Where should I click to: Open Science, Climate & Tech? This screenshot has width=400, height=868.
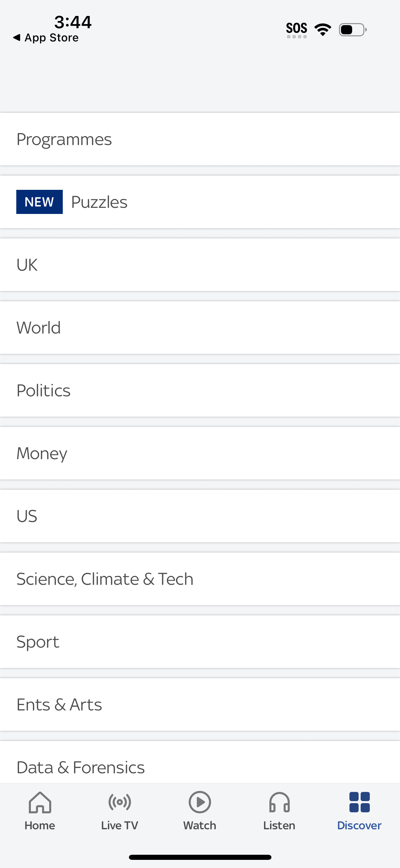click(x=104, y=579)
